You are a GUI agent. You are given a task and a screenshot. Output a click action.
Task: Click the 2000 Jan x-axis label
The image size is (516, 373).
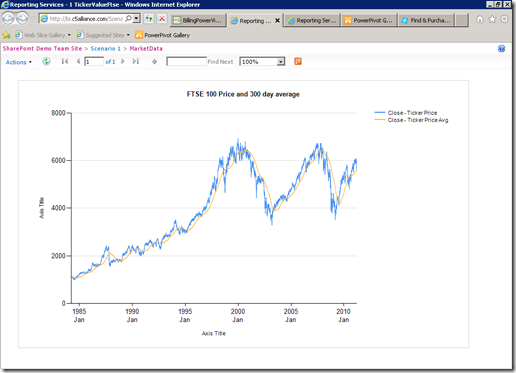tap(238, 315)
